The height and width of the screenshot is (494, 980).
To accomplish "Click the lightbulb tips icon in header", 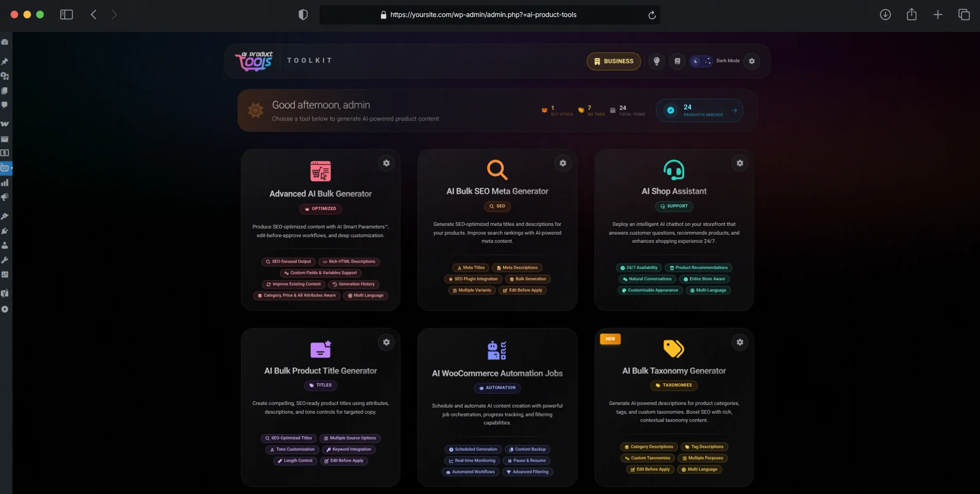I will tap(656, 61).
